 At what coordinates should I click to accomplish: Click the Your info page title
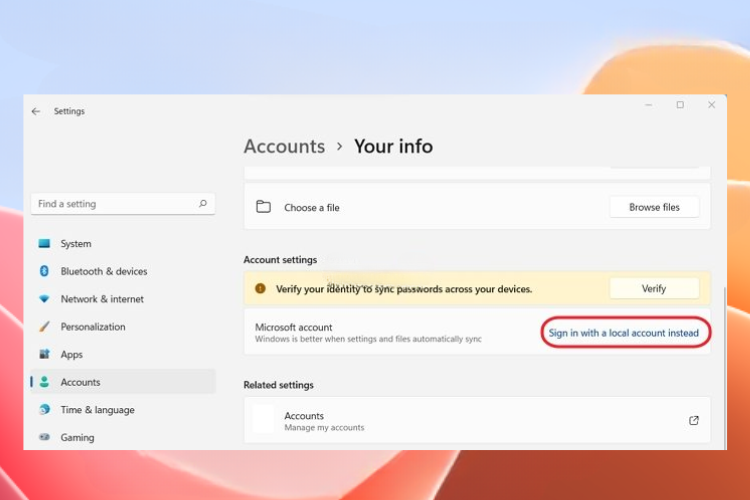(x=393, y=146)
